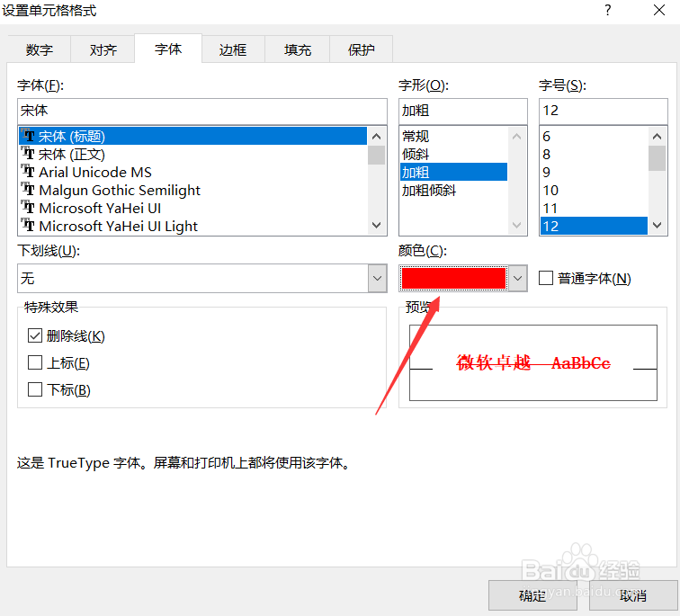The height and width of the screenshot is (616, 680).
Task: Choose font size 11
Action: (x=595, y=208)
